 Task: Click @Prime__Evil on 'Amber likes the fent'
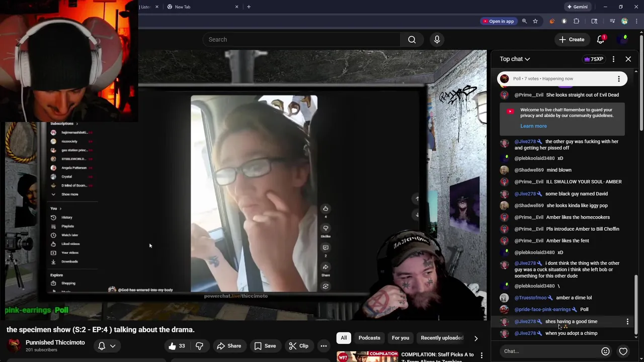[x=529, y=241]
